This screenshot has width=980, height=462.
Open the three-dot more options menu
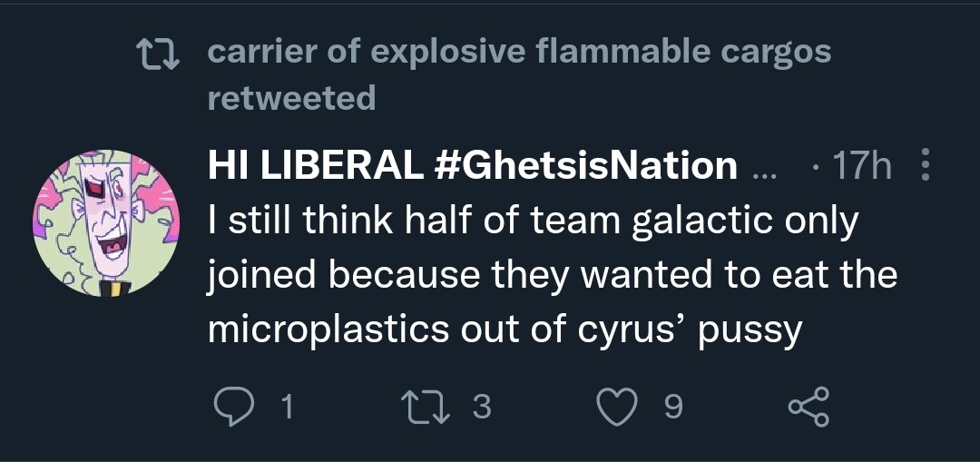pyautogui.click(x=926, y=166)
